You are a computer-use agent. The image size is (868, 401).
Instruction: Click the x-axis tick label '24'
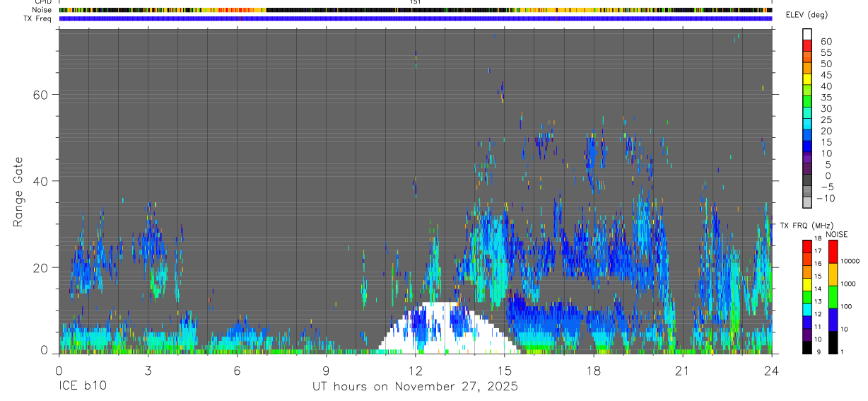(772, 371)
